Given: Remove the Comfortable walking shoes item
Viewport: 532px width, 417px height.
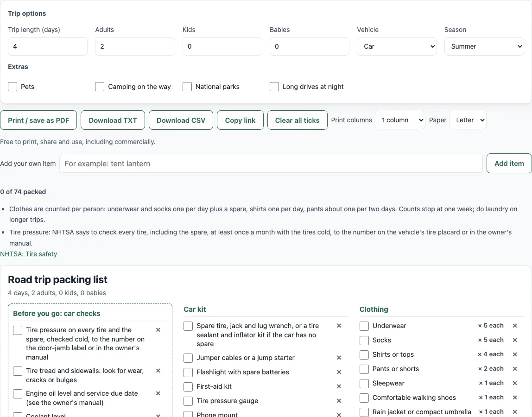Looking at the screenshot, I should (x=515, y=398).
